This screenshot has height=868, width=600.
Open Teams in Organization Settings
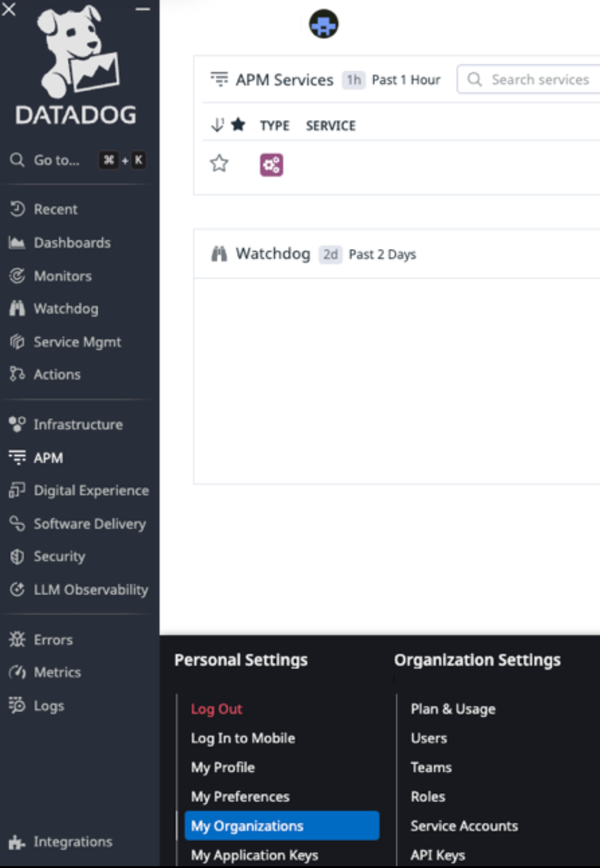(x=431, y=767)
